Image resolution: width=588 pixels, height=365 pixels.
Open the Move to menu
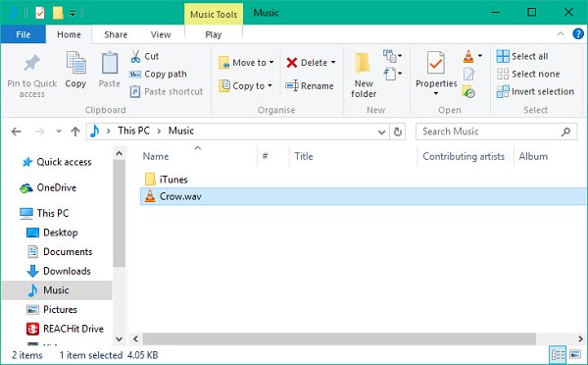pyautogui.click(x=246, y=63)
